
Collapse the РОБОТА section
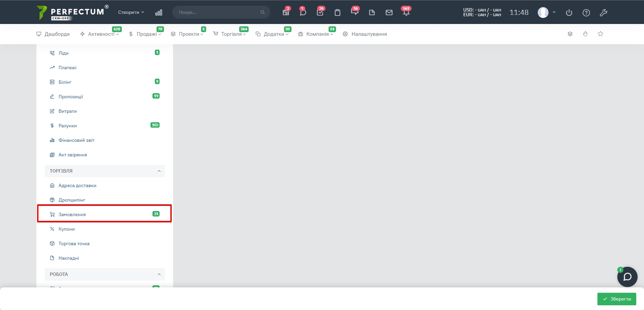click(x=159, y=274)
